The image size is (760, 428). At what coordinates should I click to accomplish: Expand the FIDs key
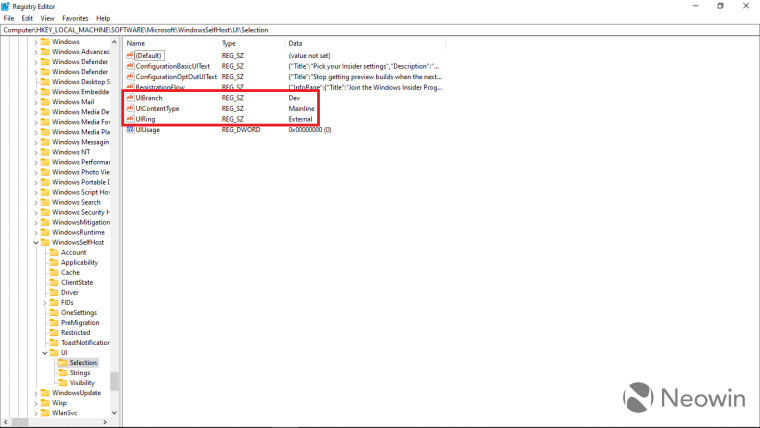tap(45, 303)
